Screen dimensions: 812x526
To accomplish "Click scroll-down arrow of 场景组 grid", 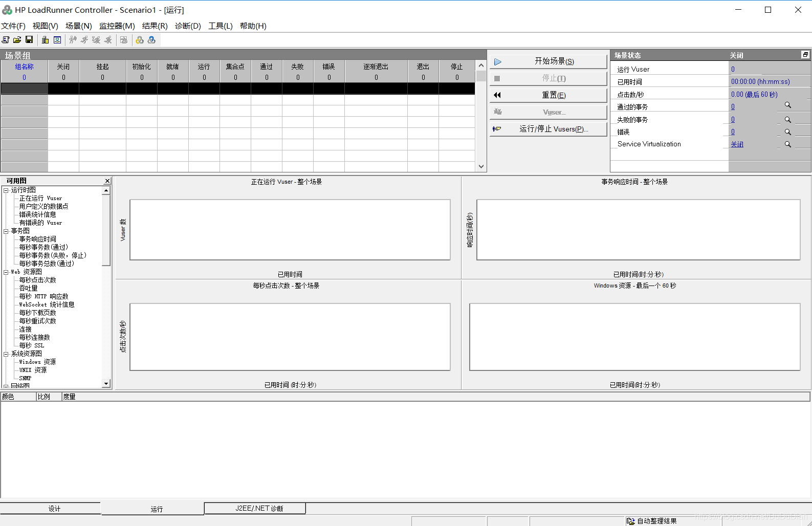I will [481, 166].
